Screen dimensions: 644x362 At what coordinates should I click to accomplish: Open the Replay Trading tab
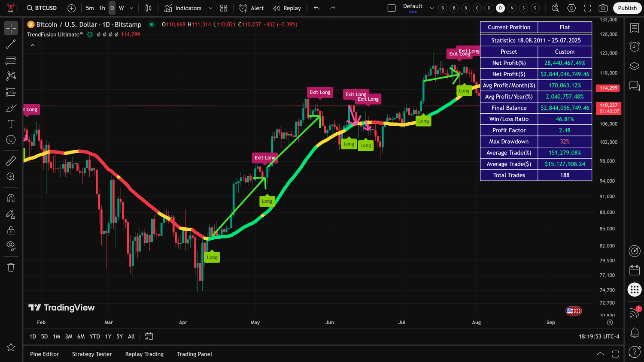[144, 354]
